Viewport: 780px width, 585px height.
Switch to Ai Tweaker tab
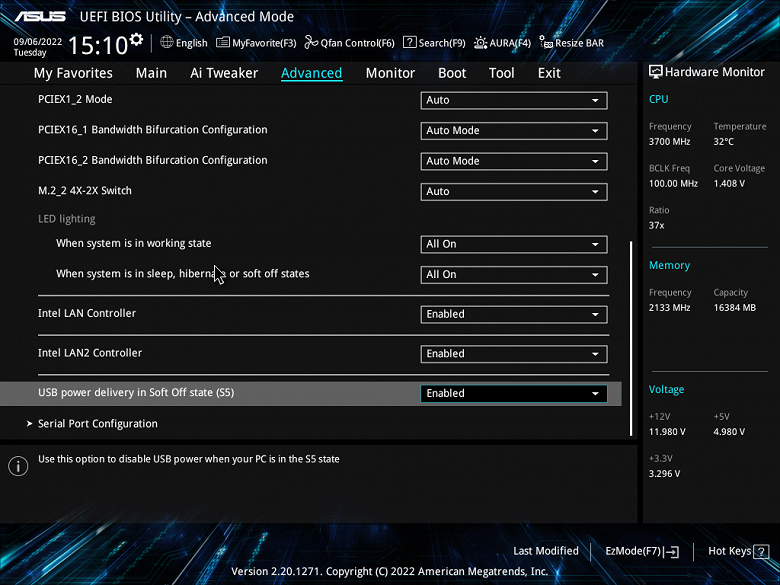coord(224,73)
